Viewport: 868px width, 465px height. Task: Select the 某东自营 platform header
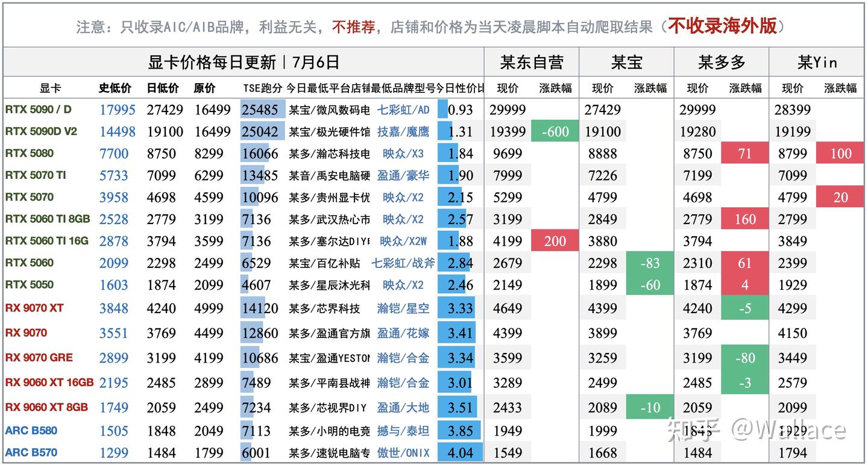tap(532, 62)
